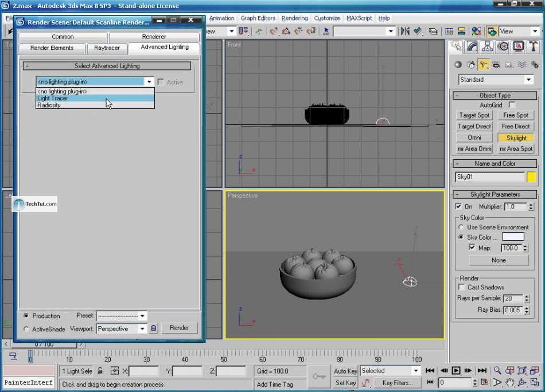Open the Layer Manager toolbar icon
This screenshot has width=545, height=392.
coord(433,32)
